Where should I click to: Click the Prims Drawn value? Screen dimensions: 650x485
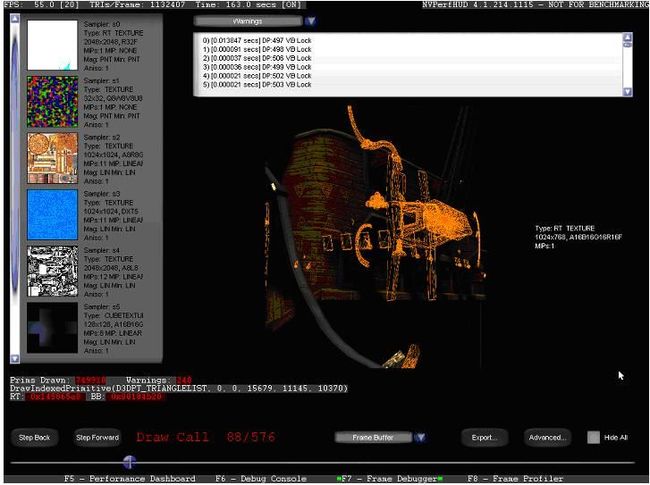click(x=90, y=380)
